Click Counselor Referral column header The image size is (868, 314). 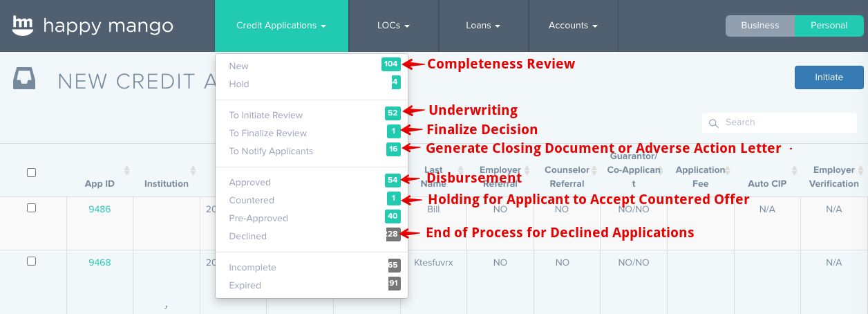(567, 176)
